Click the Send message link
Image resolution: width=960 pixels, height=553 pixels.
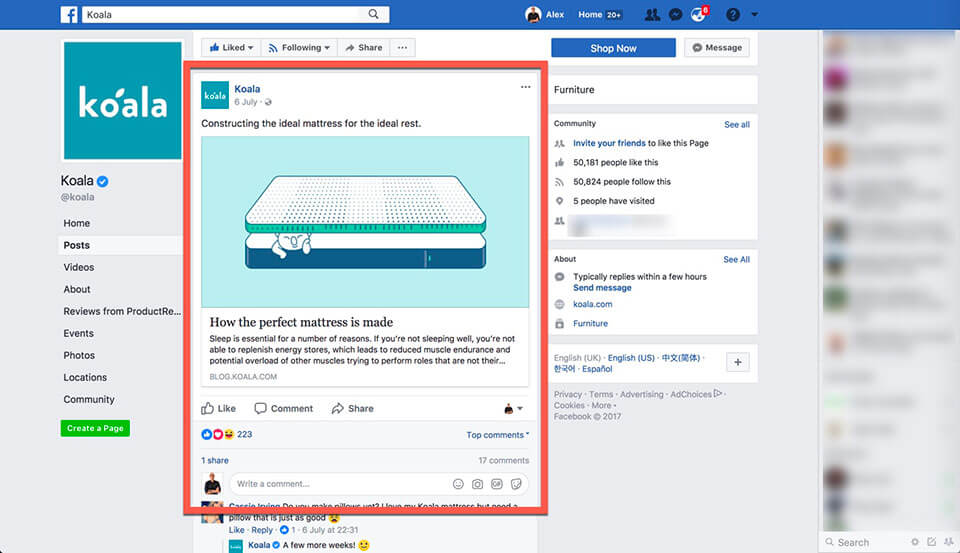coord(602,288)
